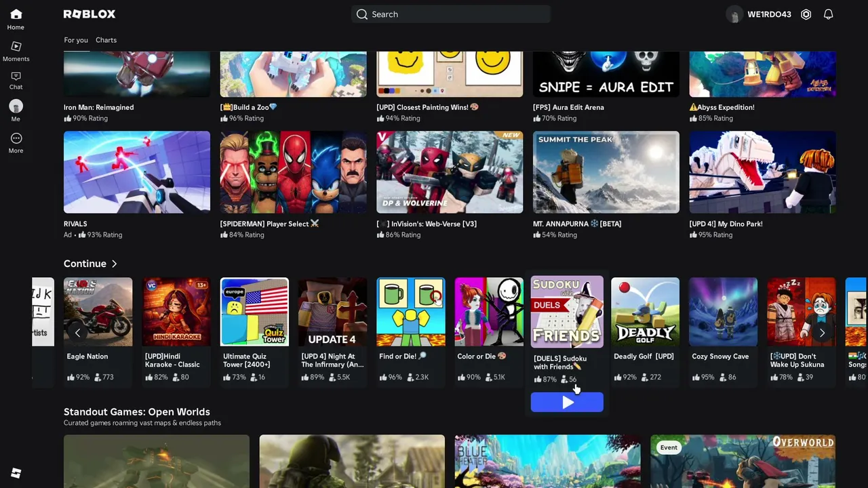Click My Dino Park 95% Rating
868x488 pixels.
coord(711,235)
